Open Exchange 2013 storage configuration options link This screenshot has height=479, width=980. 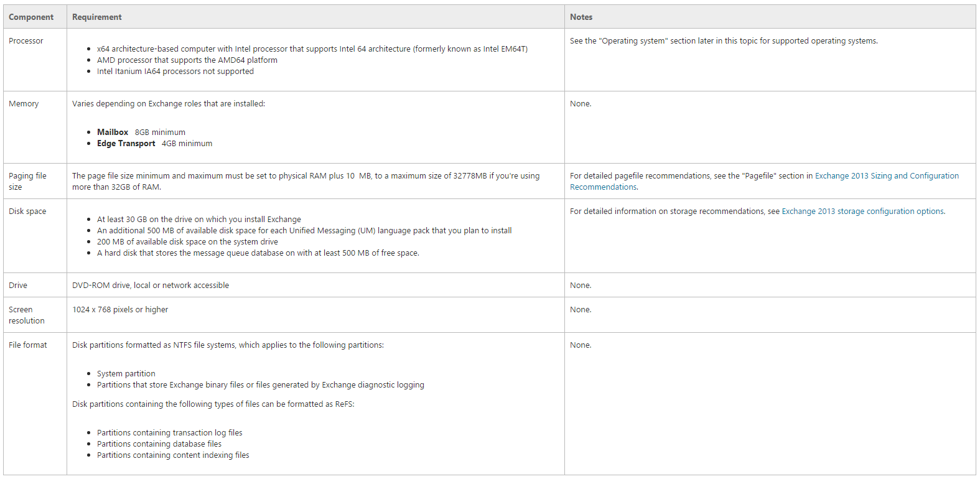pos(862,212)
